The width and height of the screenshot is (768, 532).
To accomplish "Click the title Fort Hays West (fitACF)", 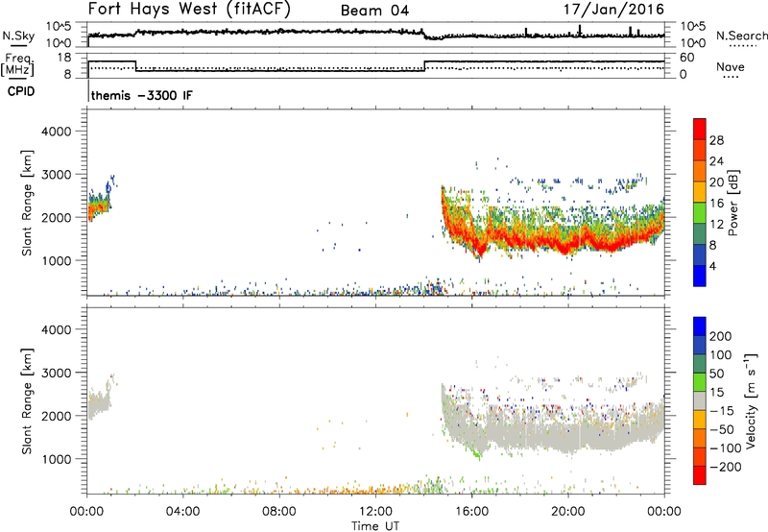I will click(x=189, y=9).
